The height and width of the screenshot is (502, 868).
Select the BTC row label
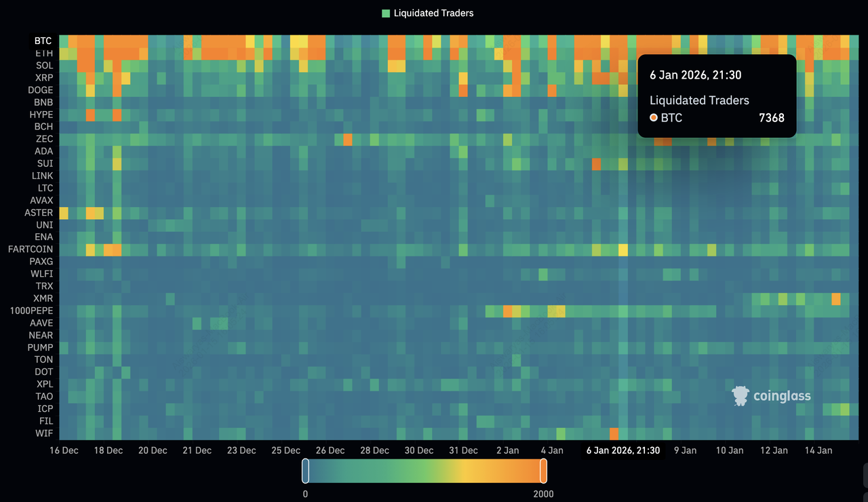[x=43, y=41]
